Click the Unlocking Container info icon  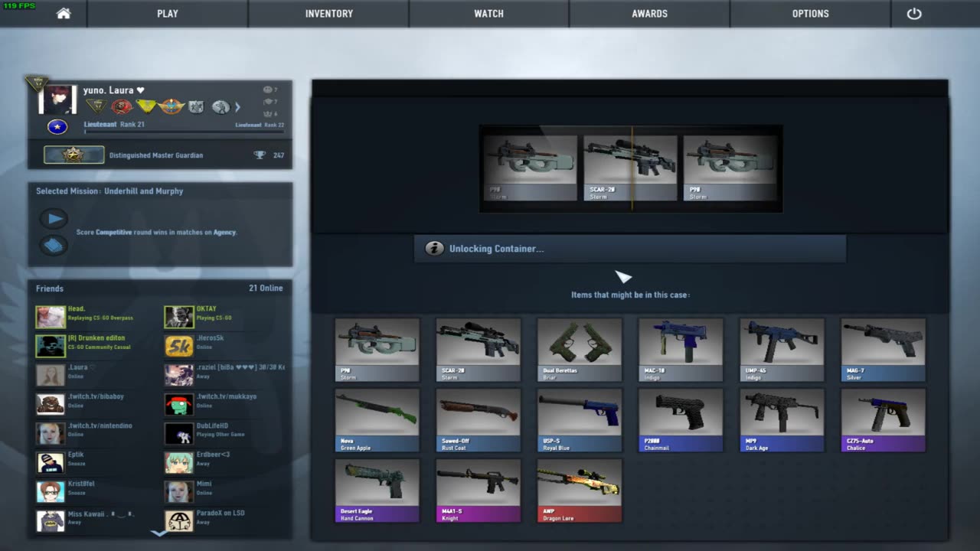coord(434,249)
